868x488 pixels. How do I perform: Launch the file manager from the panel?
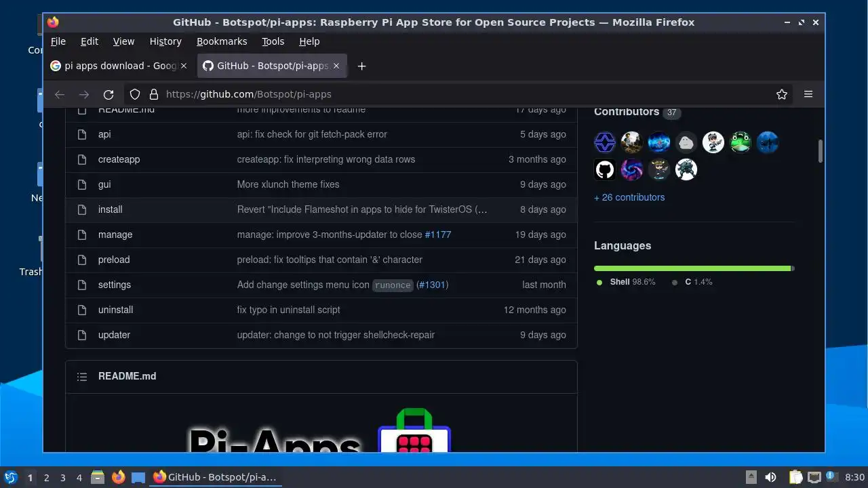98,477
